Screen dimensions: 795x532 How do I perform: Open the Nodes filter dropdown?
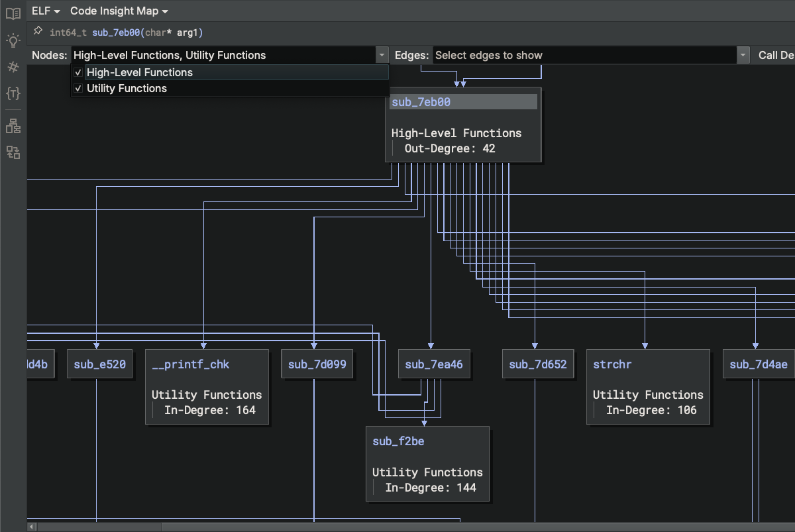point(382,55)
